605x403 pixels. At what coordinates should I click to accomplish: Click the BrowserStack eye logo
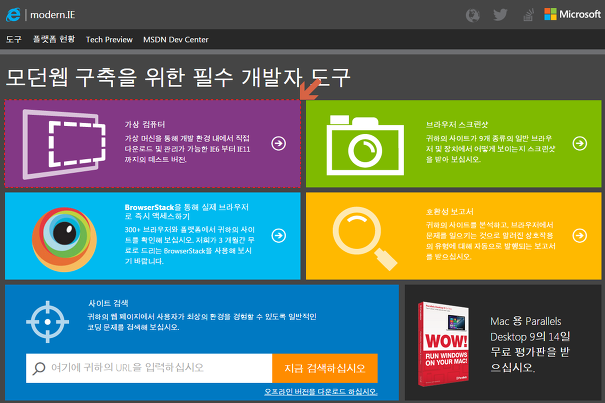pos(64,239)
